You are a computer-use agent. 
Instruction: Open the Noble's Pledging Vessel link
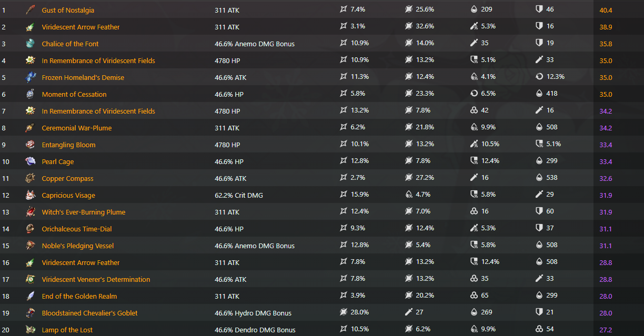(x=78, y=246)
